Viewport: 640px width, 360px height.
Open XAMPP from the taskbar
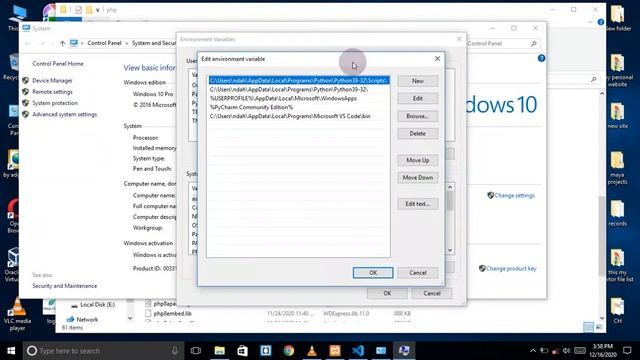click(x=335, y=351)
